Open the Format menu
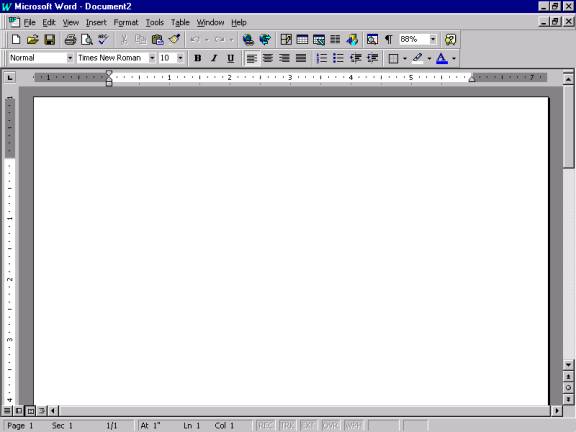Viewport: 576px width, 432px height. click(126, 23)
